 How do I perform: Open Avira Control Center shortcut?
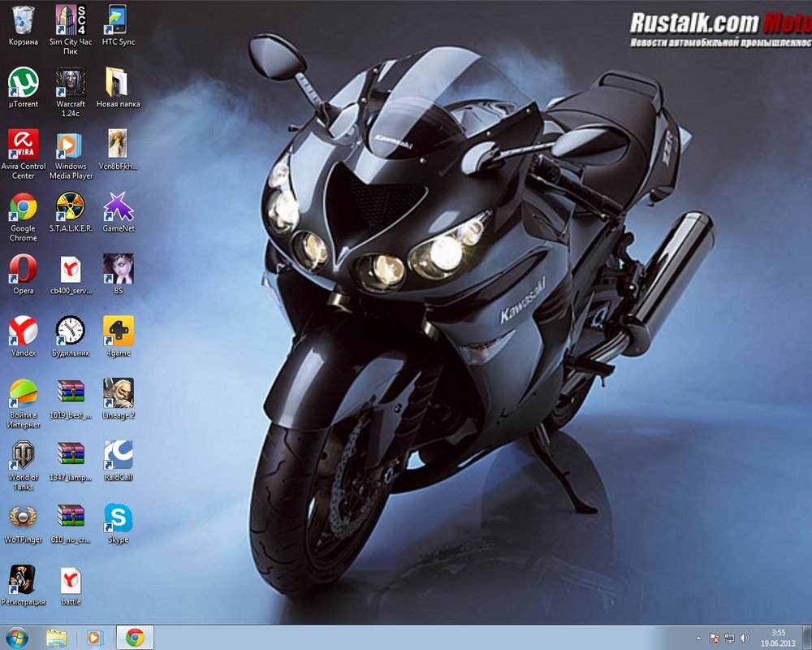24,145
